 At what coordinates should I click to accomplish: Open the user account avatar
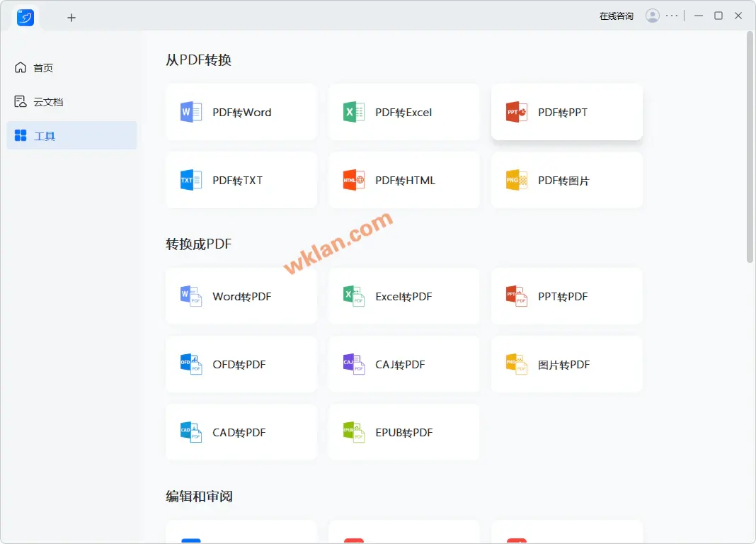(x=653, y=16)
